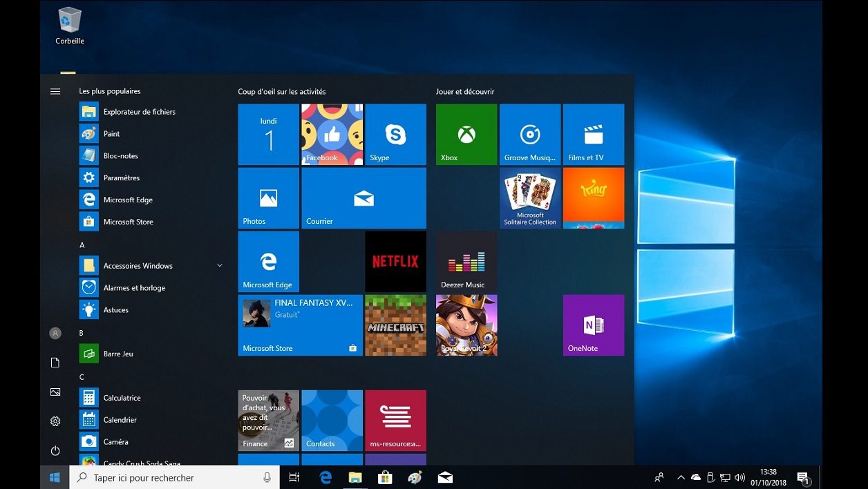Click the 'Coup d'oeil sur les activités' group header
The image size is (868, 489).
tap(282, 91)
